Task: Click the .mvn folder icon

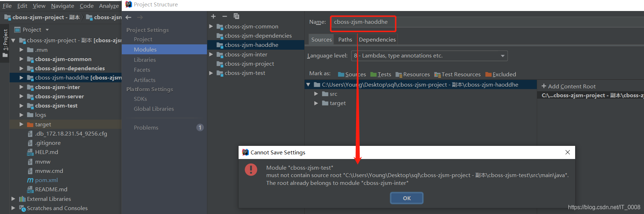Action: click(30, 50)
